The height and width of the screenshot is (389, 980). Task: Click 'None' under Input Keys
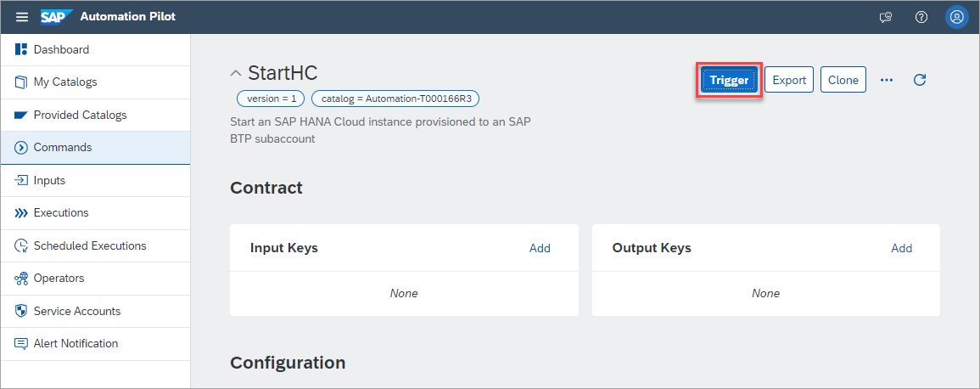pos(404,293)
